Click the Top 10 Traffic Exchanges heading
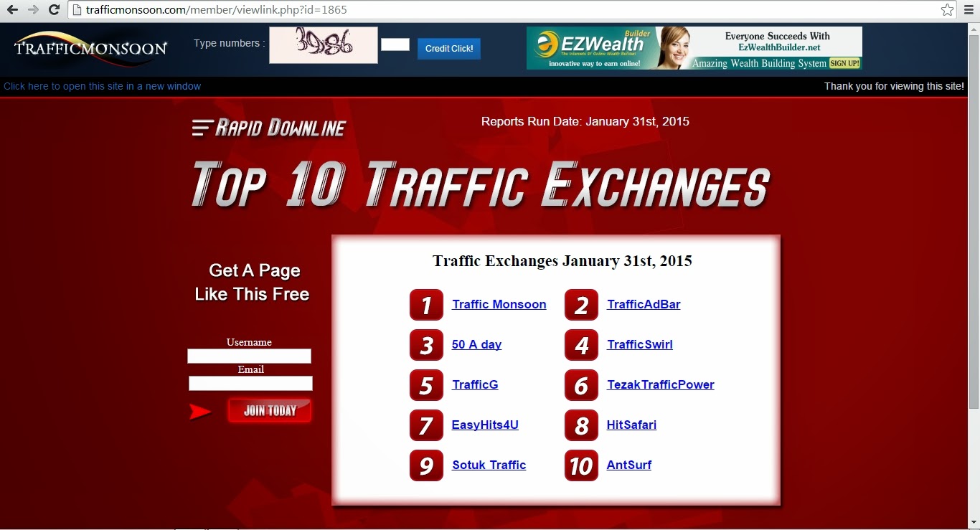980x530 pixels. point(481,185)
